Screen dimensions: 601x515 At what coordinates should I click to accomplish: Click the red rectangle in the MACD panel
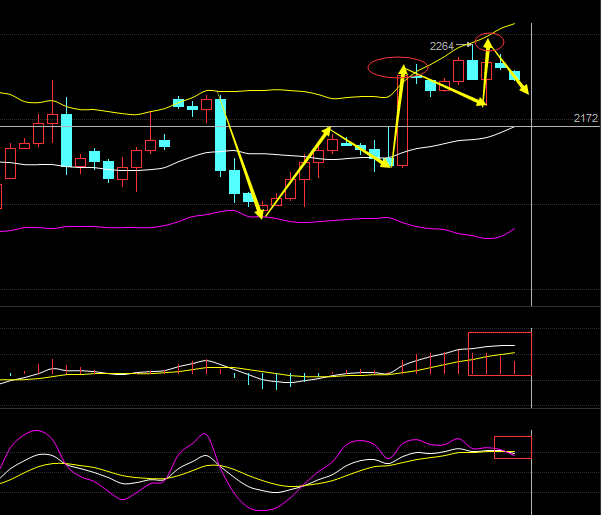tap(499, 353)
